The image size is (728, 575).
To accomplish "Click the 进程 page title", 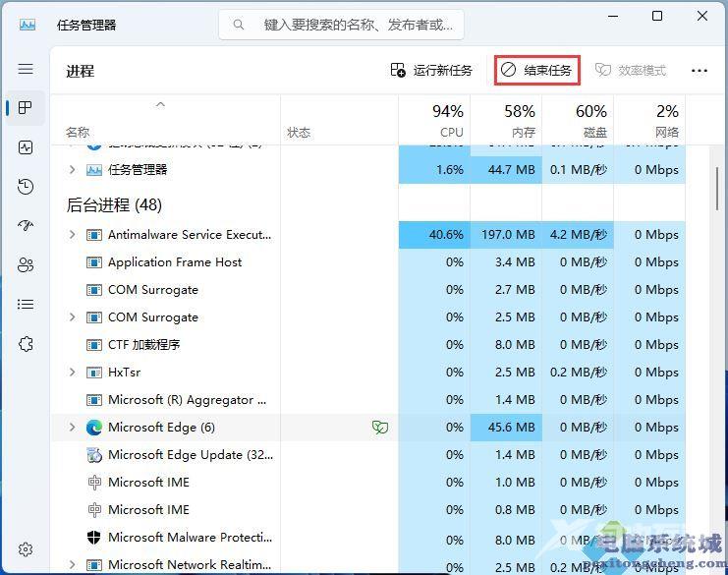I will [80, 71].
